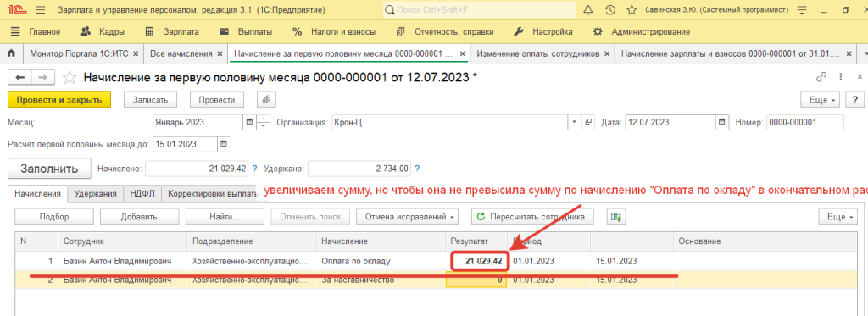Select the За наставничество cell
The width and height of the screenshot is (868, 316).
click(381, 280)
